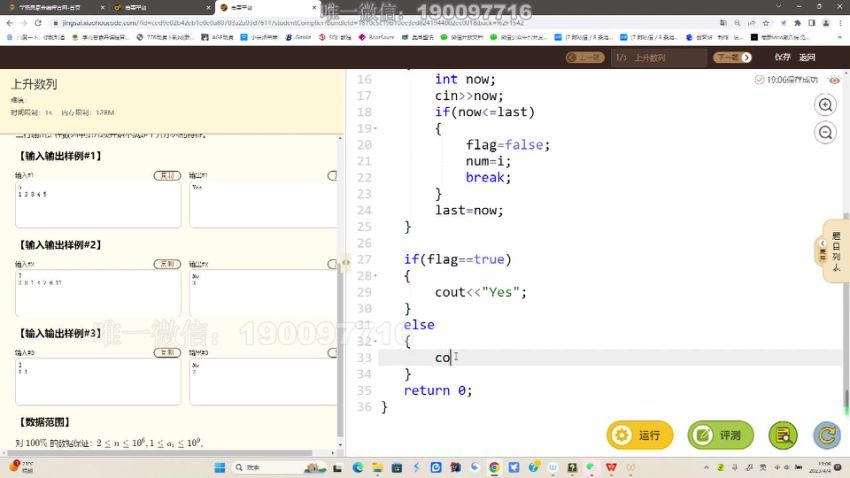Show hidden system tray icons
The height and width of the screenshot is (478, 850).
pos(706,467)
